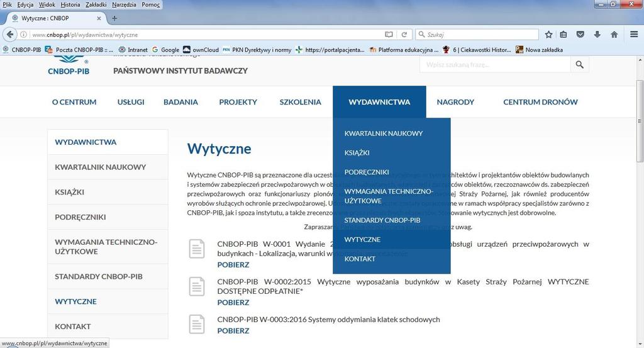Bookmark this page with the star icon
Viewport: 644px width, 348px height.
pos(548,35)
